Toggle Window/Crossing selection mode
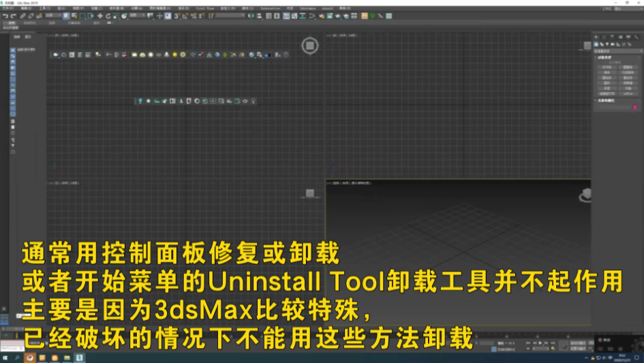Viewport: 644px width, 363px height. tap(91, 16)
